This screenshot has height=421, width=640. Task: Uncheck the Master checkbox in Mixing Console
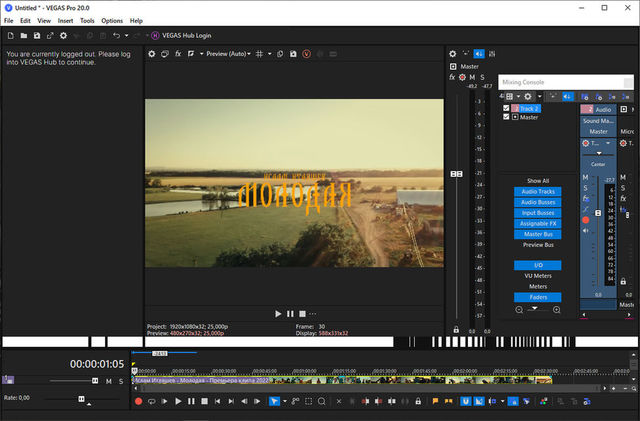click(507, 117)
